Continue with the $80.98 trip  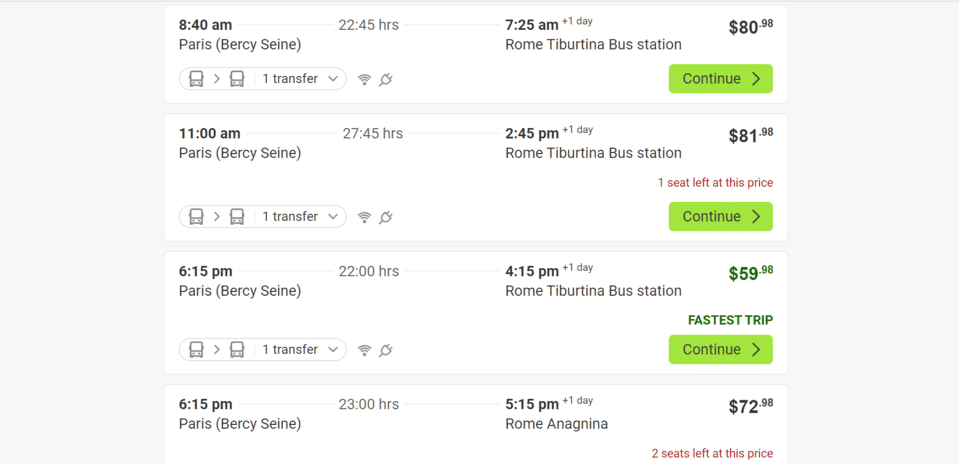[x=720, y=79]
